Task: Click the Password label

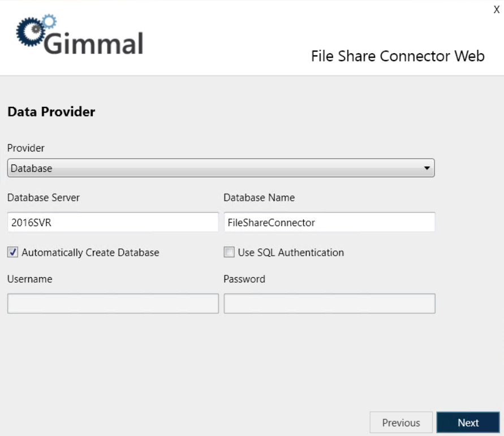Action: (244, 279)
